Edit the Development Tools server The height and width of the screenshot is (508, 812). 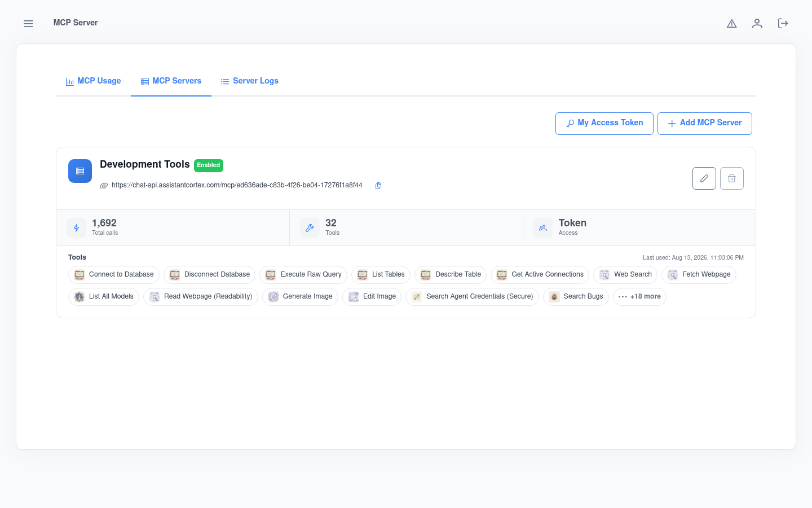point(704,178)
